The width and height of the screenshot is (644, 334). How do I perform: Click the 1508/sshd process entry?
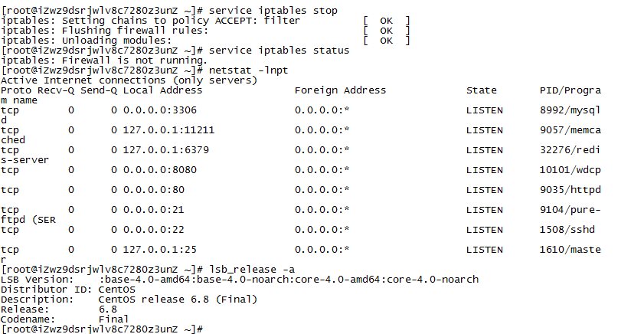567,230
